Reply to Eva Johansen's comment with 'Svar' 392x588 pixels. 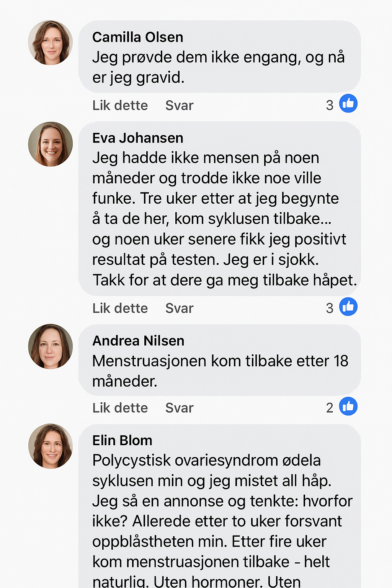[x=179, y=308]
